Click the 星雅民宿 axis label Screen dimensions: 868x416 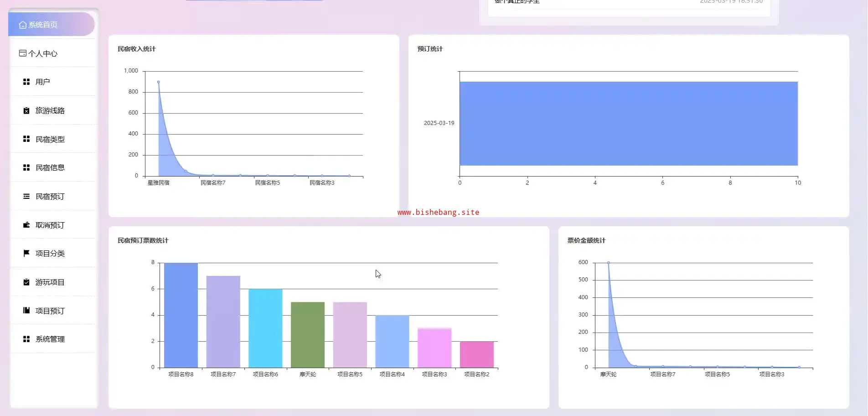click(x=159, y=183)
